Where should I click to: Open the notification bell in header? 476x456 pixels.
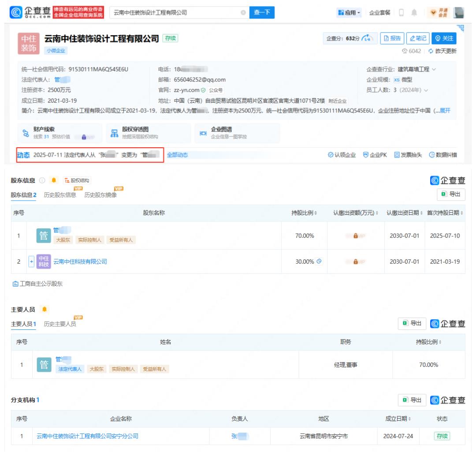click(x=414, y=12)
